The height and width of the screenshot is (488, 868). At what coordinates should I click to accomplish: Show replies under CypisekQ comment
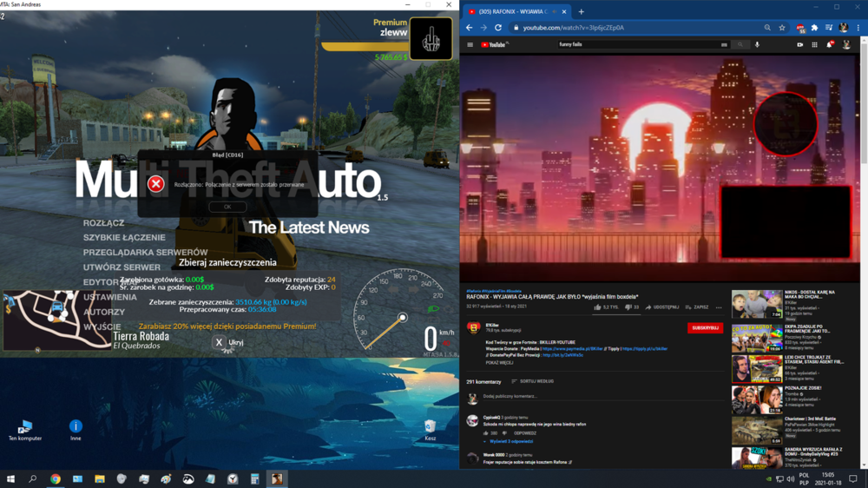(508, 441)
